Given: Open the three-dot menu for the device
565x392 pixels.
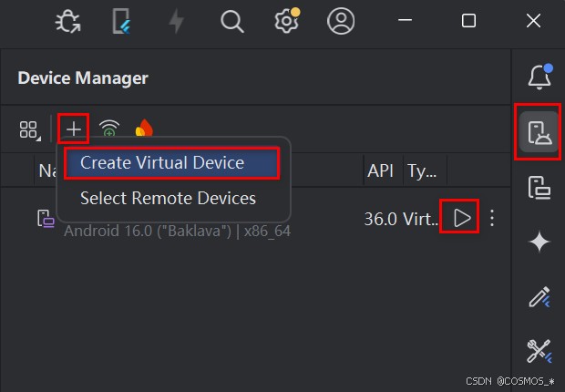Looking at the screenshot, I should pos(493,218).
